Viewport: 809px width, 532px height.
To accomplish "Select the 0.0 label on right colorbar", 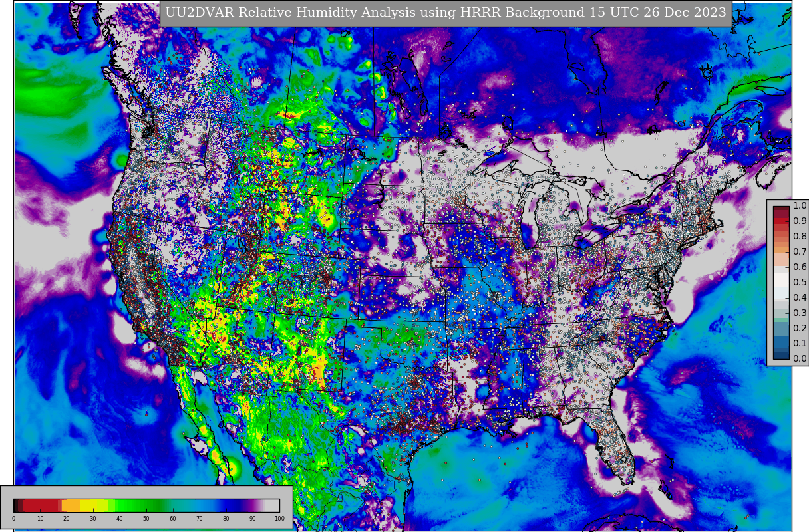I will click(800, 358).
